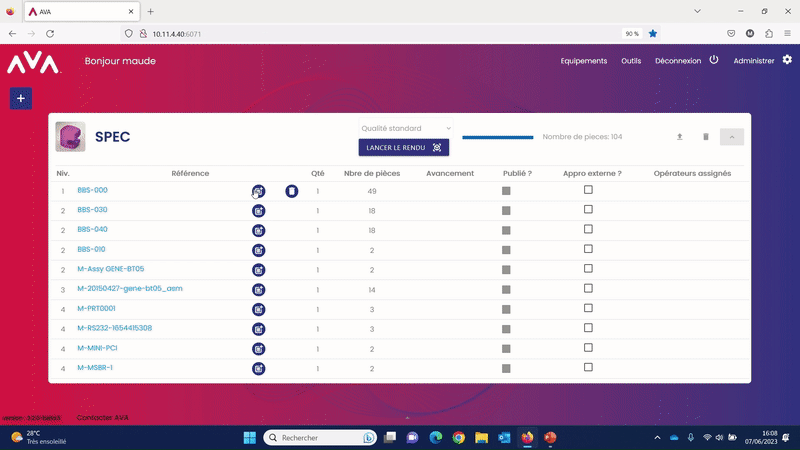Click the AVA logo

tap(33, 63)
